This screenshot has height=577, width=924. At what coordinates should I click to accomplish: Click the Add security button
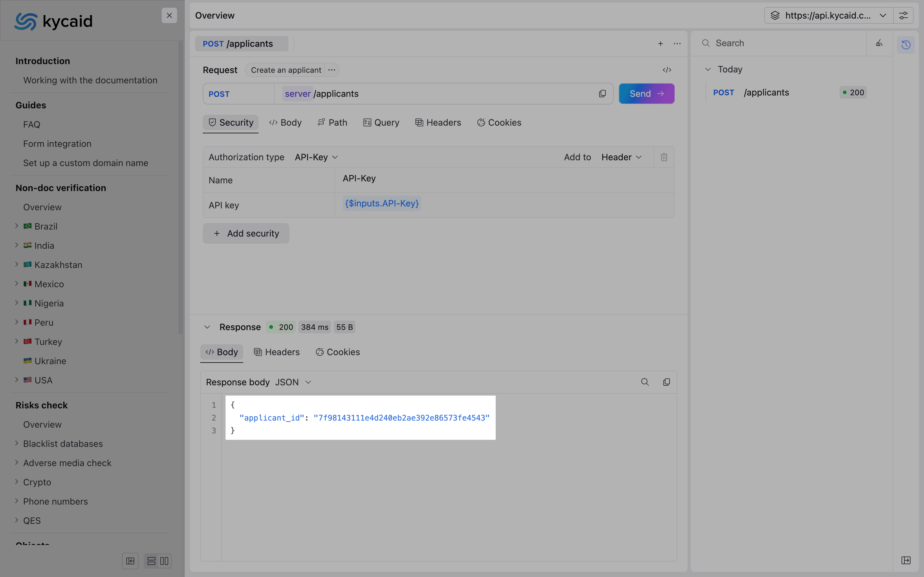246,234
